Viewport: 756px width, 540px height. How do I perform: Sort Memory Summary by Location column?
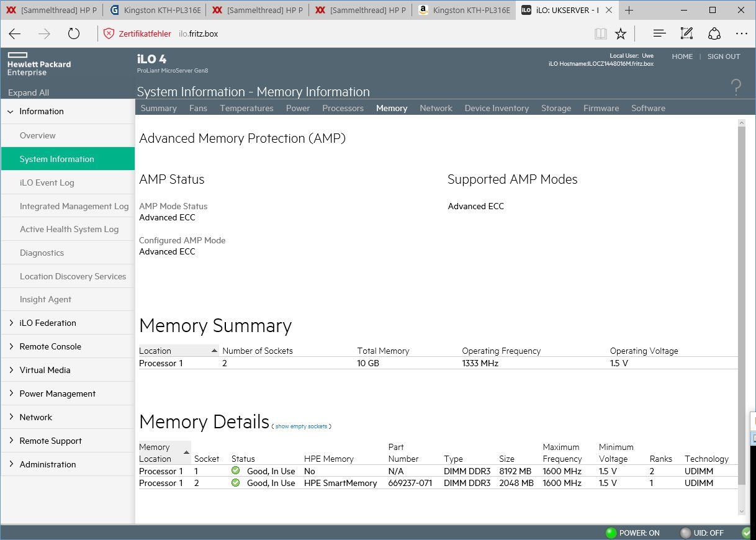[x=179, y=351]
